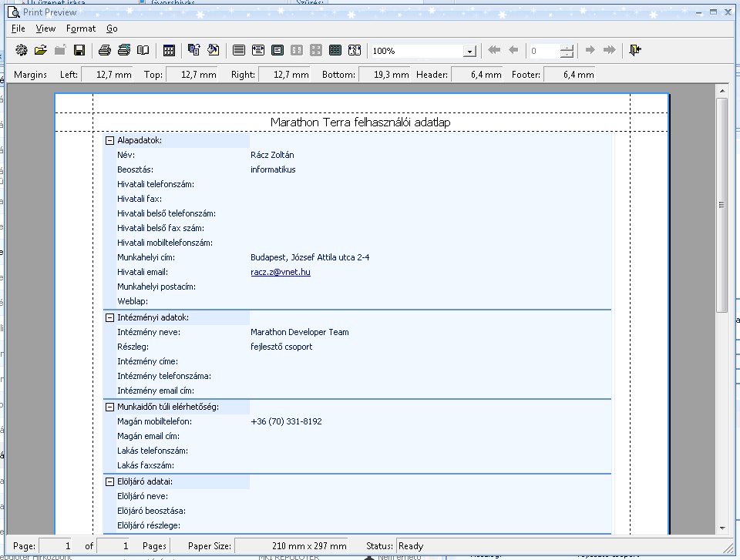This screenshot has height=560, width=740.
Task: Collapse the Munkaidőn túli elérhetőség section
Action: click(109, 407)
